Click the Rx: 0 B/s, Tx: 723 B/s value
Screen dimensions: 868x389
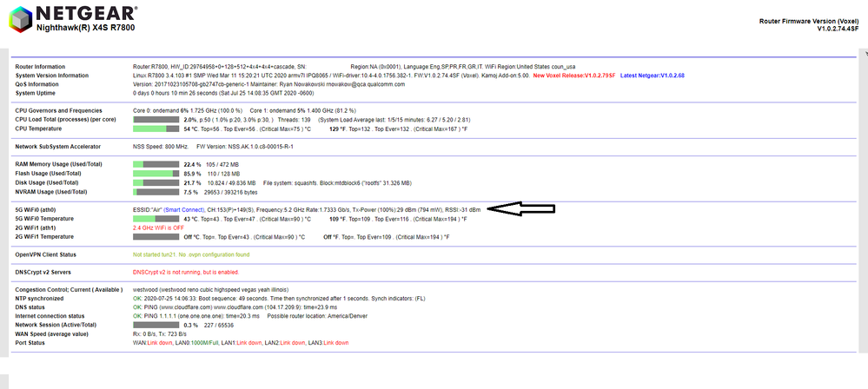point(161,333)
